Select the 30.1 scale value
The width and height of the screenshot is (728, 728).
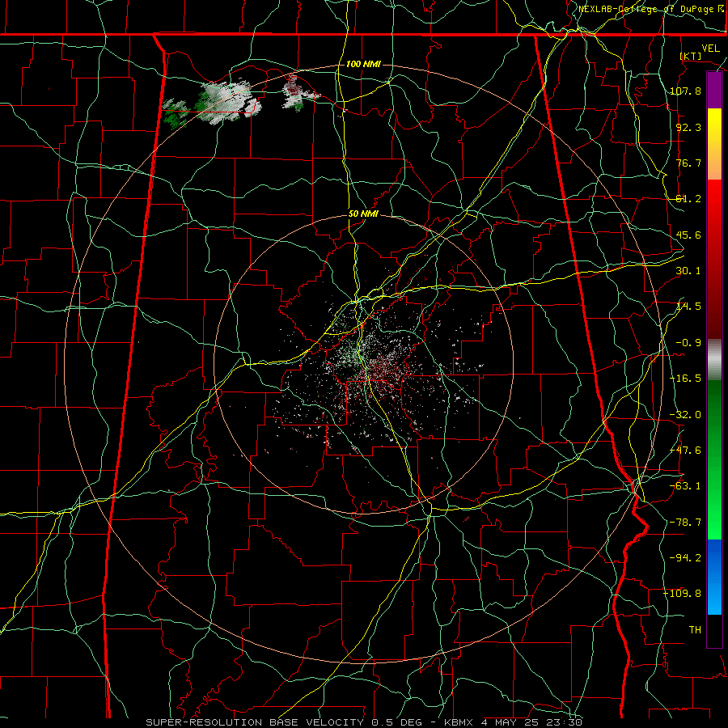coord(688,271)
